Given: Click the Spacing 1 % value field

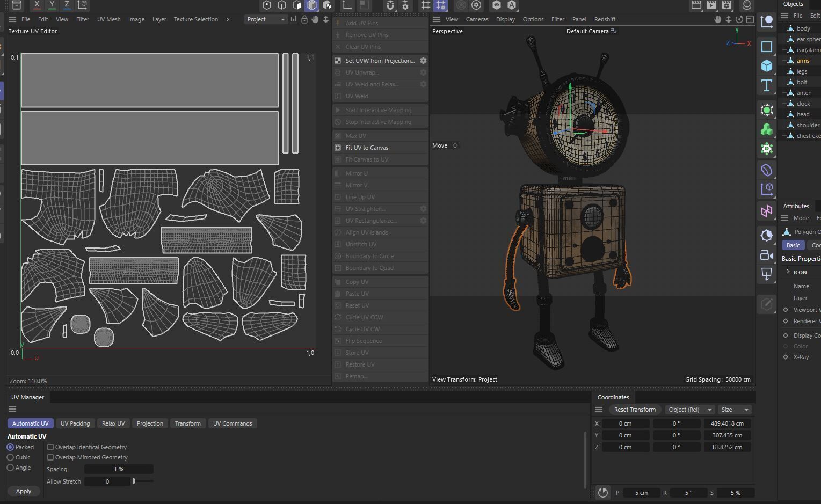Looking at the screenshot, I should point(119,469).
